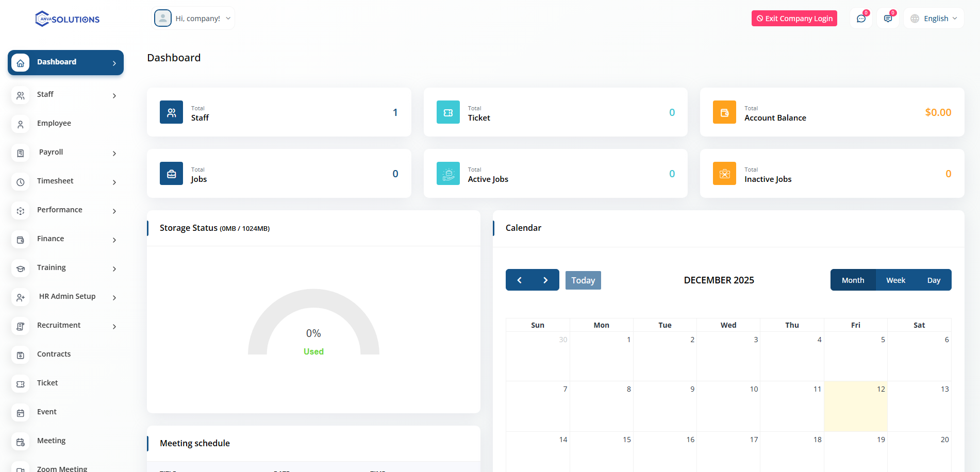980x472 pixels.
Task: Switch calendar to Day view
Action: coord(934,280)
